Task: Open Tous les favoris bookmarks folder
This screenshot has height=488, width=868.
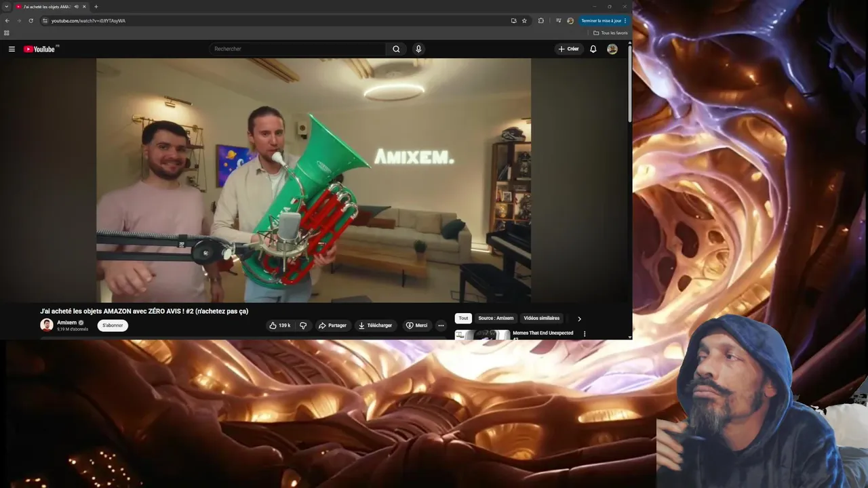Action: click(x=610, y=33)
